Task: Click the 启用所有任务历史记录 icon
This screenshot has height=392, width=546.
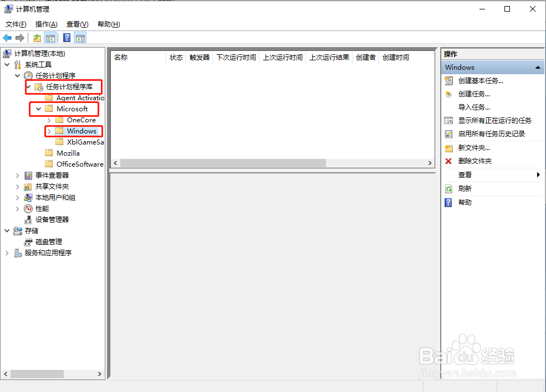Action: tap(448, 133)
